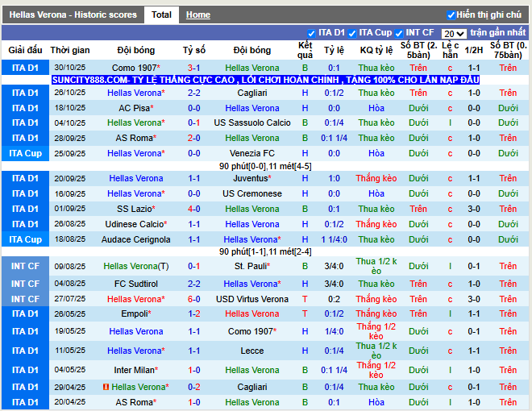This screenshot has height=411, width=532.
Task: Toggle the 'Hiển thị ghi chú' checkbox
Action: tap(451, 15)
